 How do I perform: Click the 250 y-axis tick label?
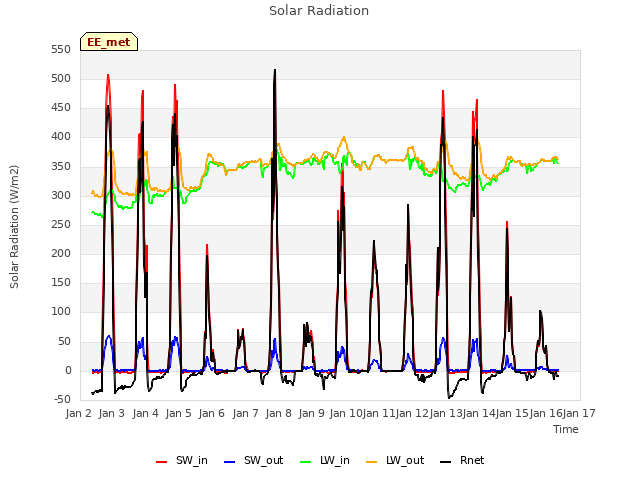tap(61, 224)
